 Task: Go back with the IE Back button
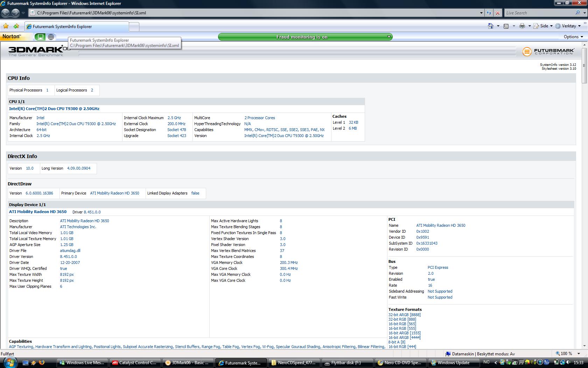click(x=5, y=13)
